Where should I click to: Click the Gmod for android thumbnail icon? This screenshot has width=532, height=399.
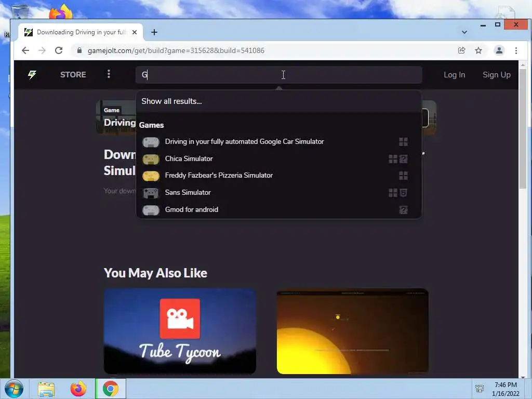click(x=151, y=210)
